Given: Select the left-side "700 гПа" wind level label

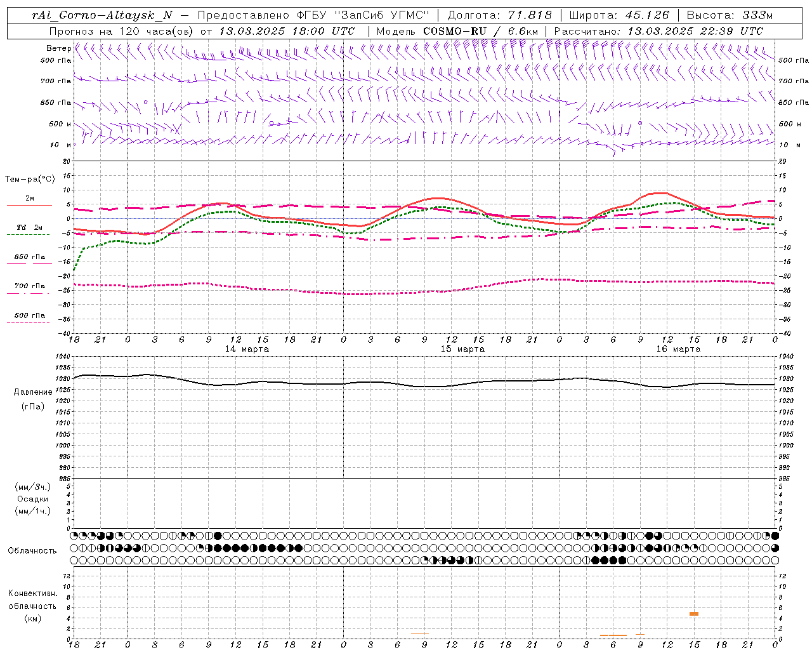Looking at the screenshot, I should (x=56, y=81).
